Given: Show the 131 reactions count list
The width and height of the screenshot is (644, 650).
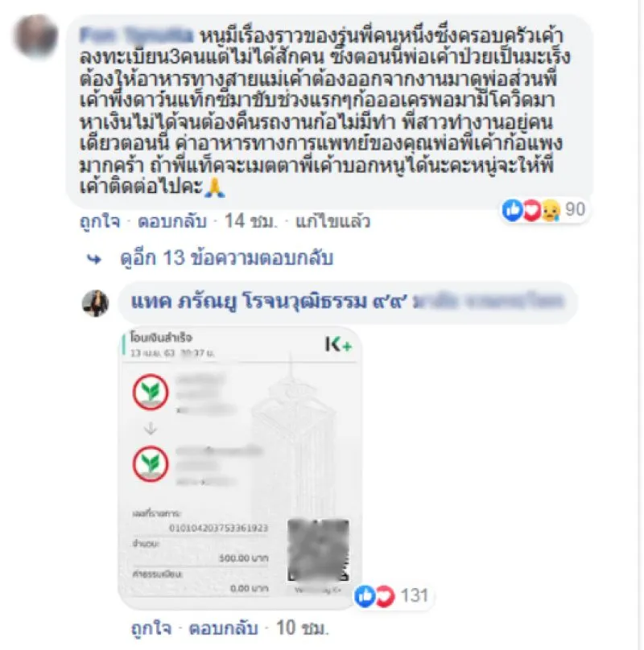Looking at the screenshot, I should pyautogui.click(x=415, y=595).
